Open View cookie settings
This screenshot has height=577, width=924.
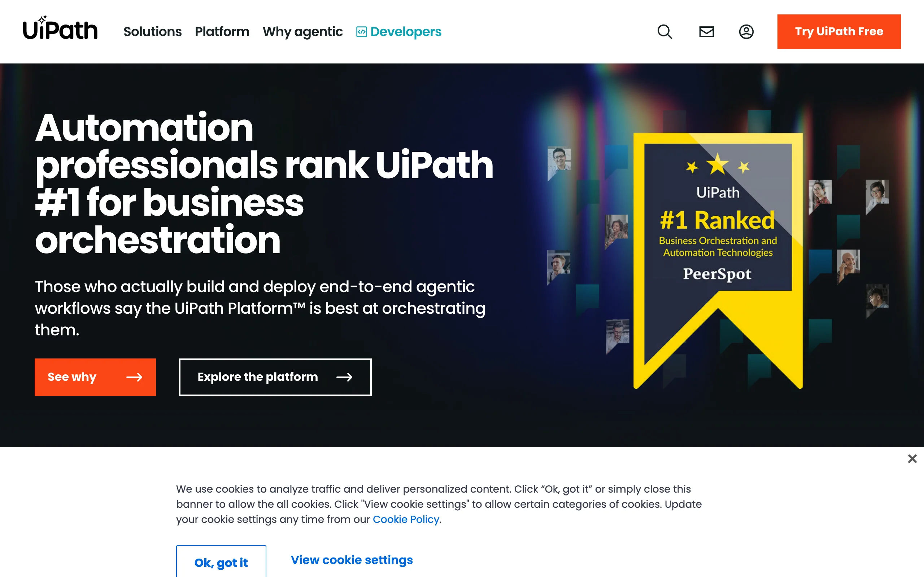coord(352,560)
